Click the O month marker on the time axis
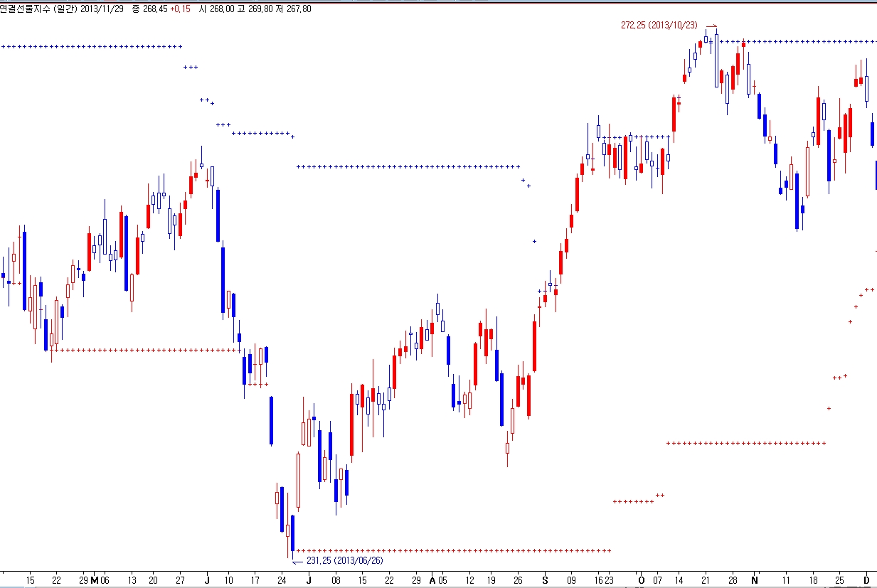 click(641, 579)
